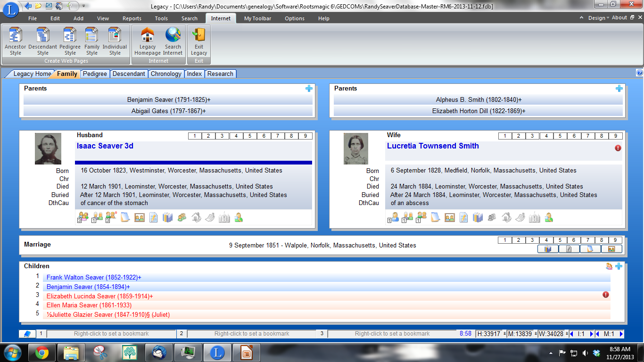Click Isaac Seaver's portrait photo
Viewport: 644px width, 362px height.
48,148
